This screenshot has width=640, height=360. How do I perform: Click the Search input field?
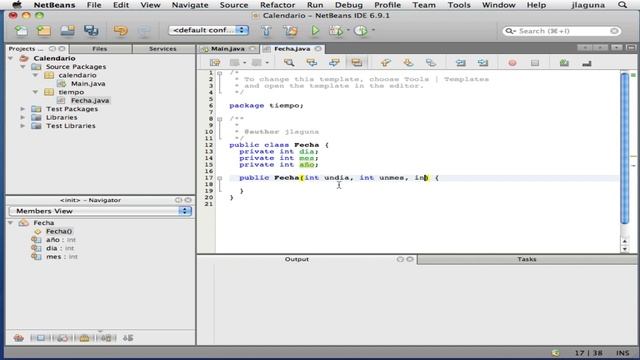click(x=561, y=31)
